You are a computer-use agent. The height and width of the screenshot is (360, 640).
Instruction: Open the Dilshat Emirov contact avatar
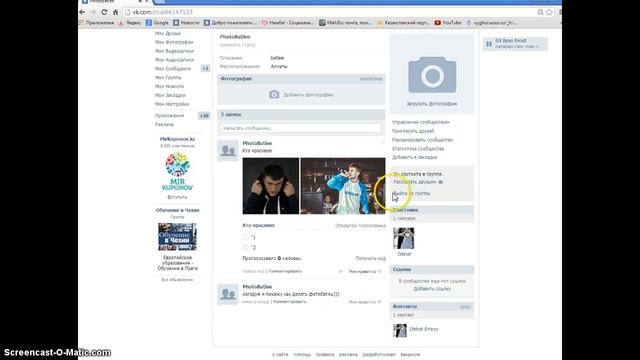tap(400, 331)
